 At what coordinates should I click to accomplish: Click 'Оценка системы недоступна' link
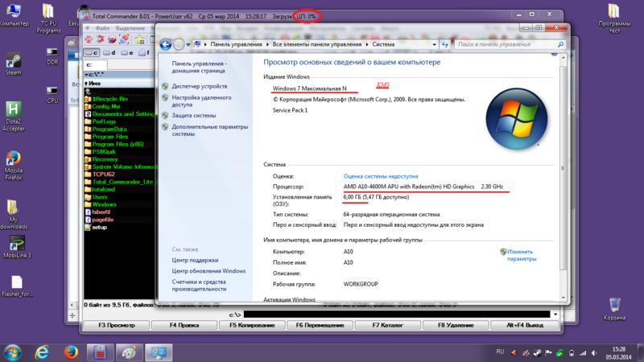pos(381,176)
